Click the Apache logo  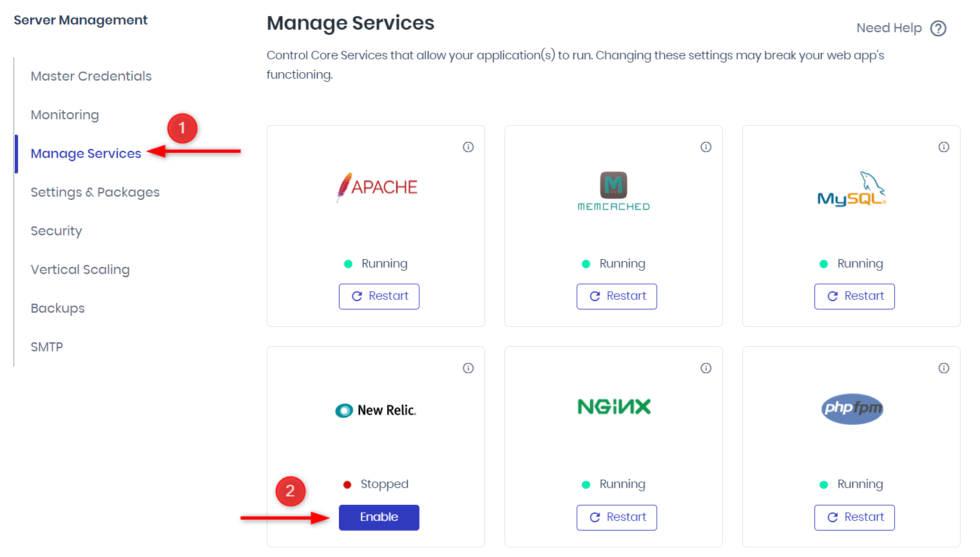click(378, 188)
